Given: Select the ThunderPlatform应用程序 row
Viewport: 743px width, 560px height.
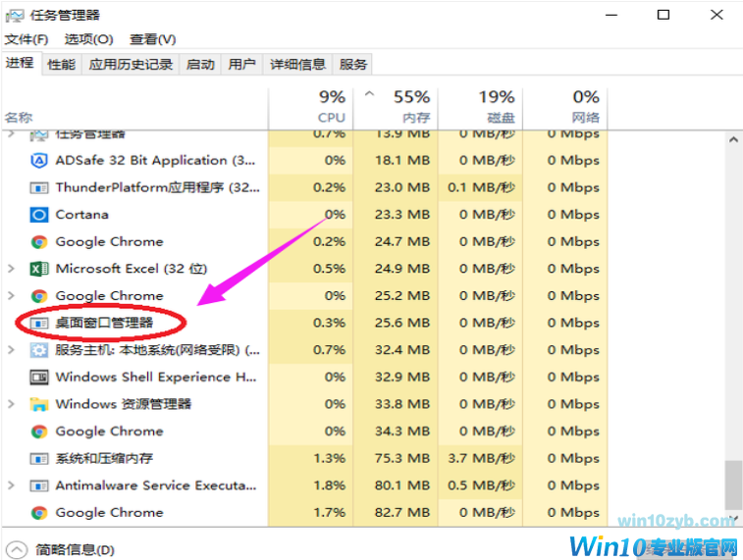Looking at the screenshot, I should coord(305,187).
